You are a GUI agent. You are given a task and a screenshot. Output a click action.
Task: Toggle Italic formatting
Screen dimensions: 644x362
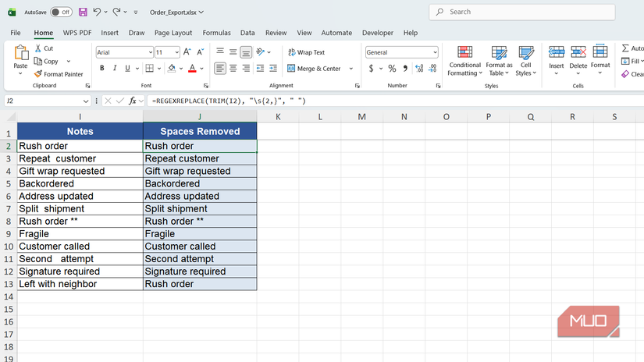coord(115,68)
